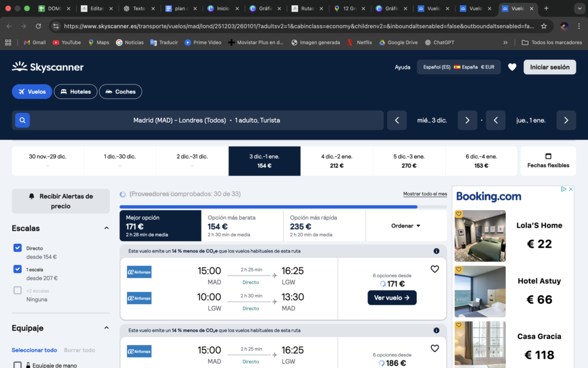Reload the page in browser toolbar

(x=38, y=26)
